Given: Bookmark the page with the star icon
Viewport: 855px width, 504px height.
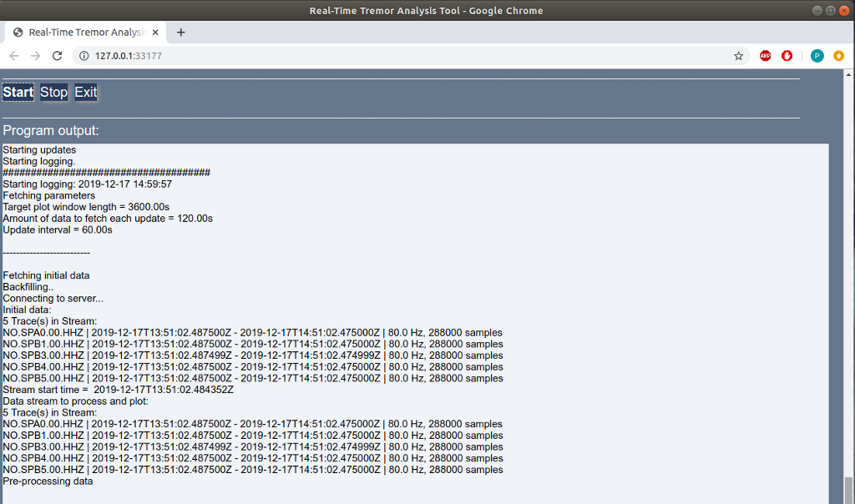Looking at the screenshot, I should (738, 55).
